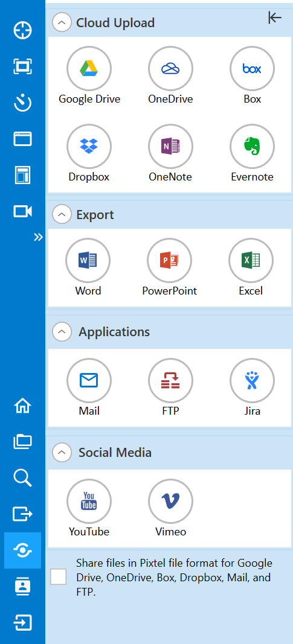Click the highlighted share icon in sidebar
This screenshot has width=293, height=644.
click(x=22, y=550)
